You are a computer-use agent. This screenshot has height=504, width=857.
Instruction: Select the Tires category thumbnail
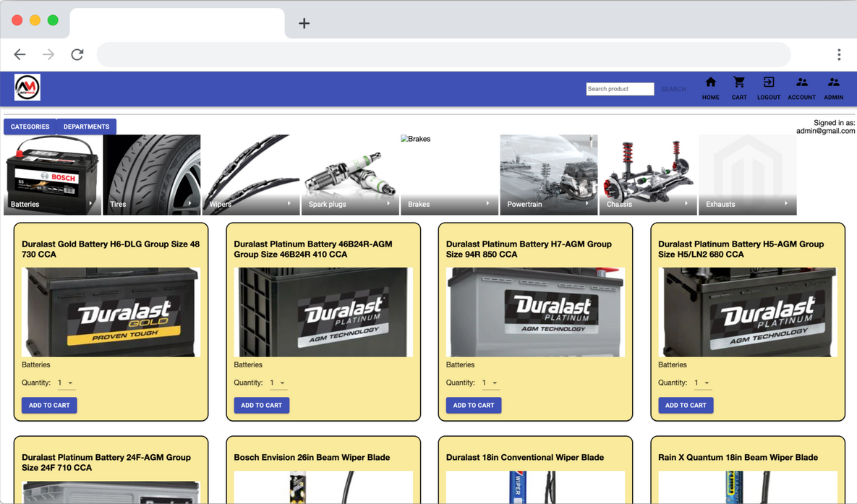151,174
